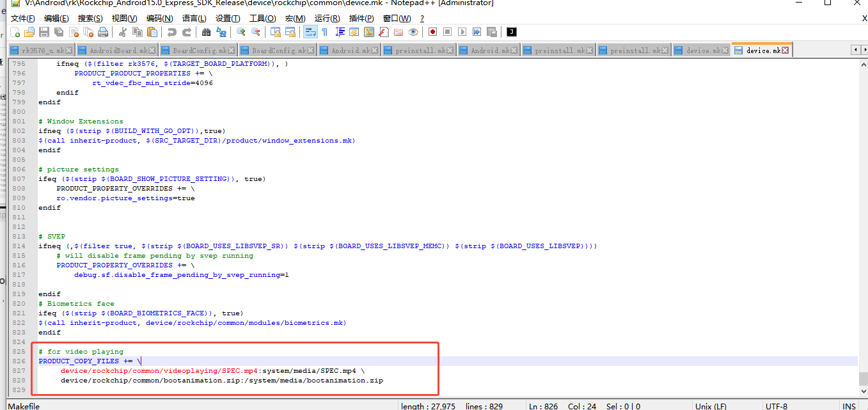The image size is (868, 410).
Task: Open the 工具(O) menu
Action: (x=262, y=19)
